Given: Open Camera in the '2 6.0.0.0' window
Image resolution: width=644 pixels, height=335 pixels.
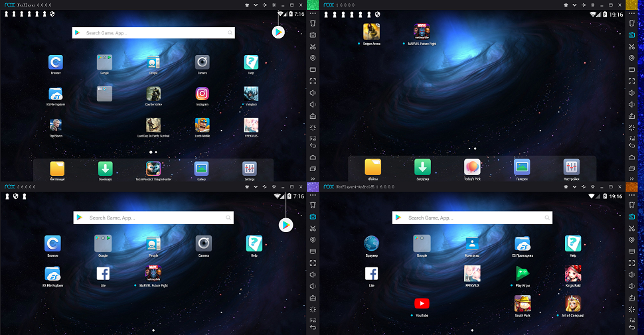Looking at the screenshot, I should pyautogui.click(x=204, y=243).
